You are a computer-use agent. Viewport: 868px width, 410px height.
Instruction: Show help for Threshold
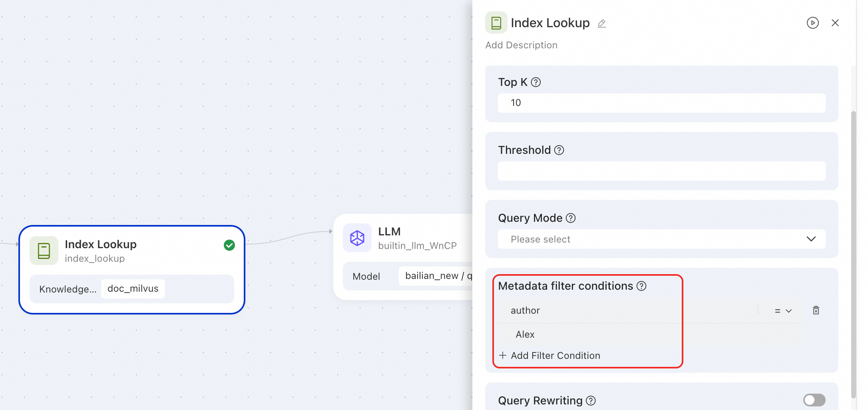click(559, 150)
